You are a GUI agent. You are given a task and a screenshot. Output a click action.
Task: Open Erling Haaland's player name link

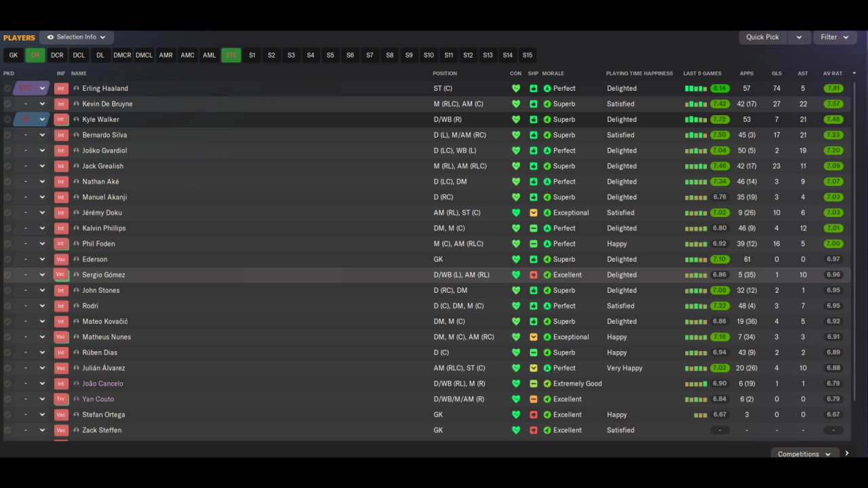105,88
